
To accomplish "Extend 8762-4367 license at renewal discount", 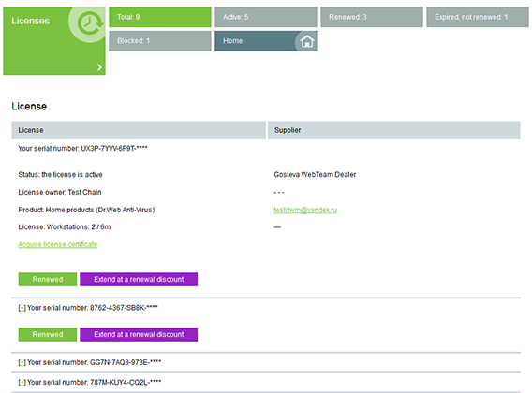I will [x=139, y=334].
